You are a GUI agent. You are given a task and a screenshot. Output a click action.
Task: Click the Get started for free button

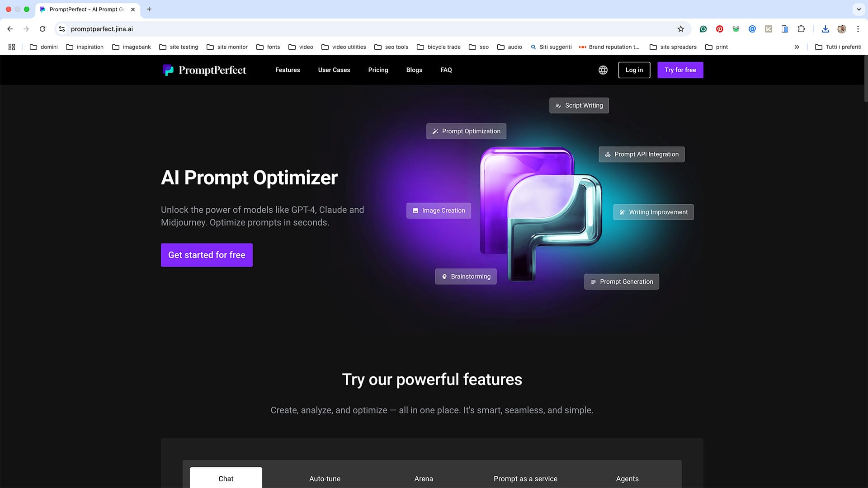pyautogui.click(x=207, y=255)
